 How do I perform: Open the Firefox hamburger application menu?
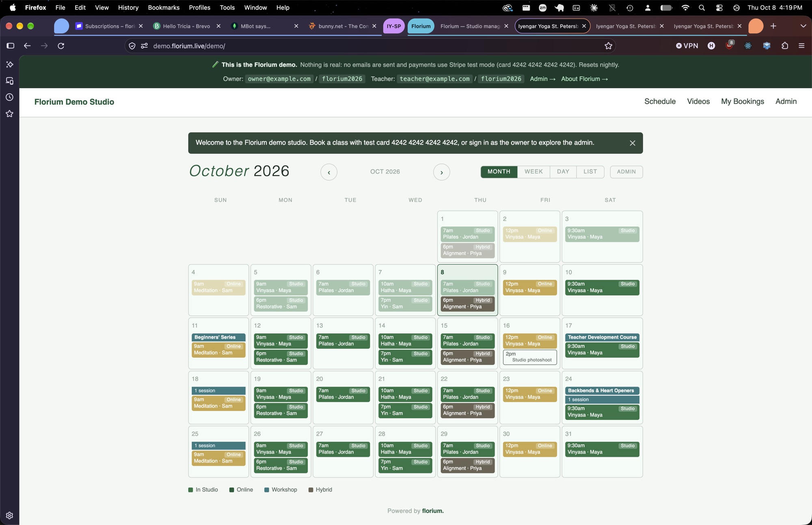(x=801, y=46)
